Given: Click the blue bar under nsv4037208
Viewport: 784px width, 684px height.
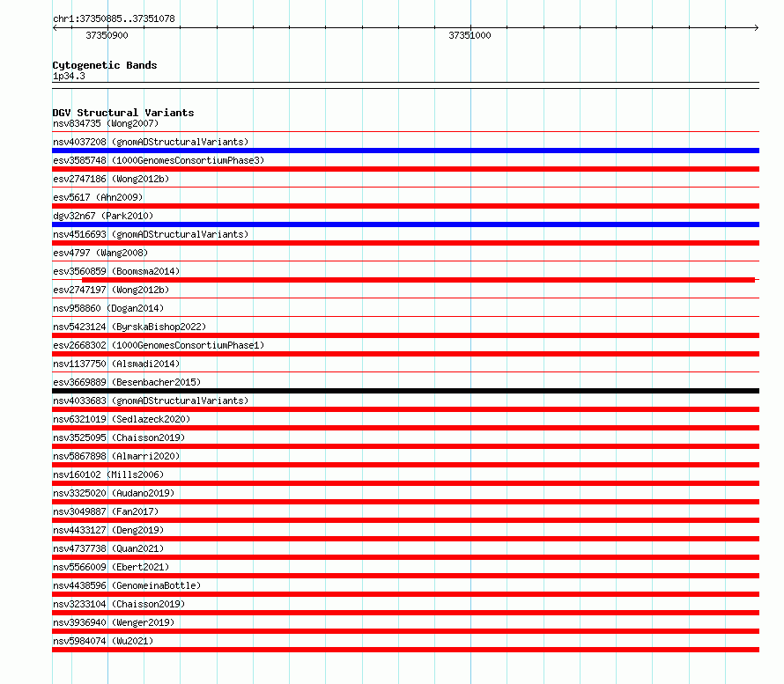Looking at the screenshot, I should (405, 151).
